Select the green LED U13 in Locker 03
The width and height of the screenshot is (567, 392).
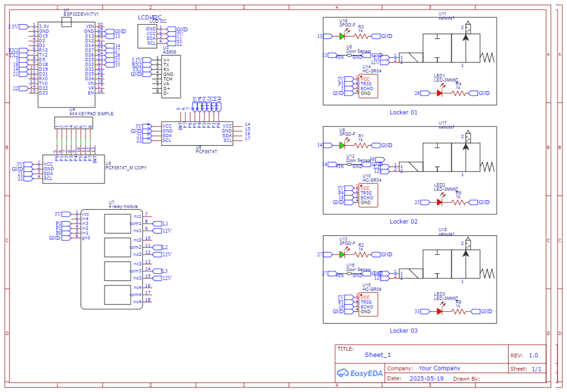(x=342, y=255)
